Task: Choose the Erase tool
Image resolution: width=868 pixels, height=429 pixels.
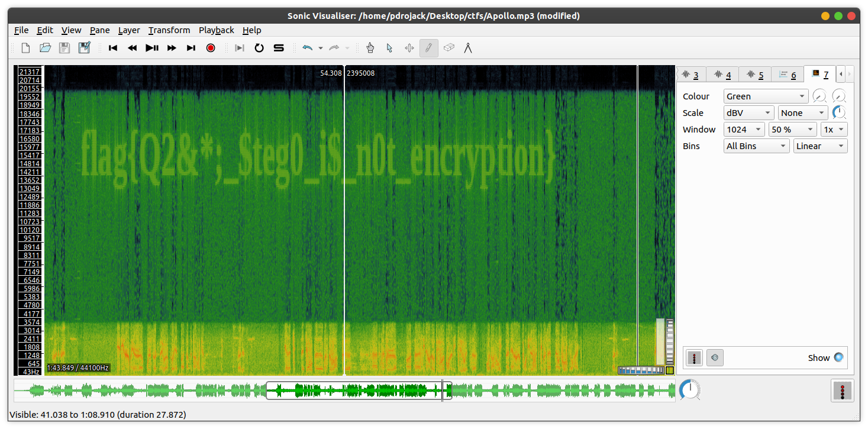Action: [x=448, y=48]
